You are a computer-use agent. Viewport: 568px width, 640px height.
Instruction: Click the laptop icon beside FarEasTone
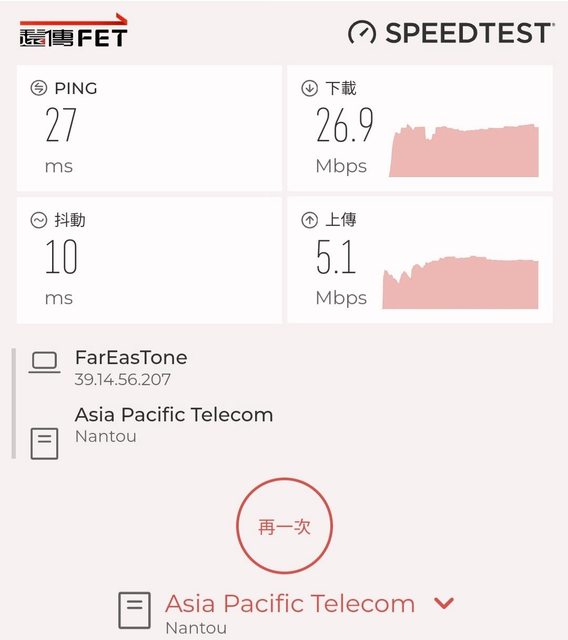click(44, 363)
